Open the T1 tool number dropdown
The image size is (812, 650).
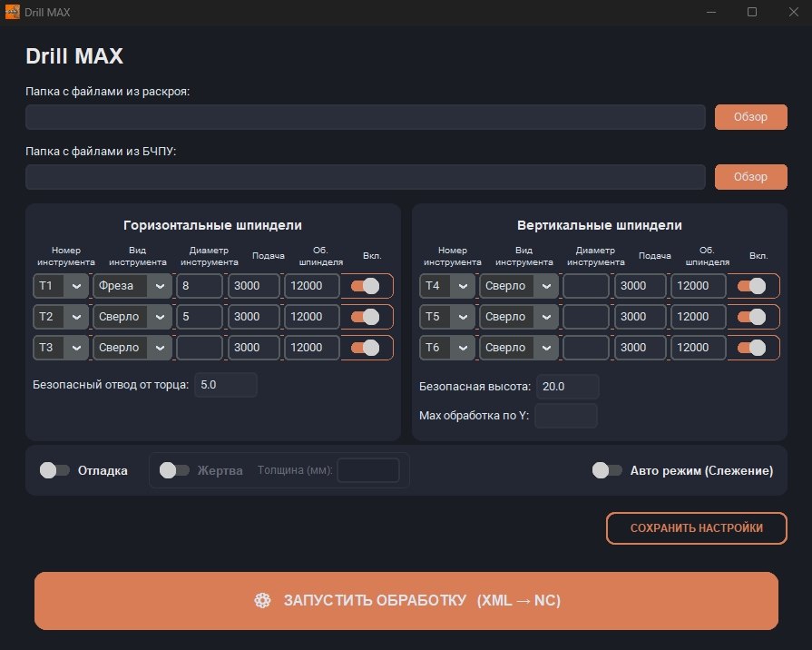pyautogui.click(x=61, y=286)
